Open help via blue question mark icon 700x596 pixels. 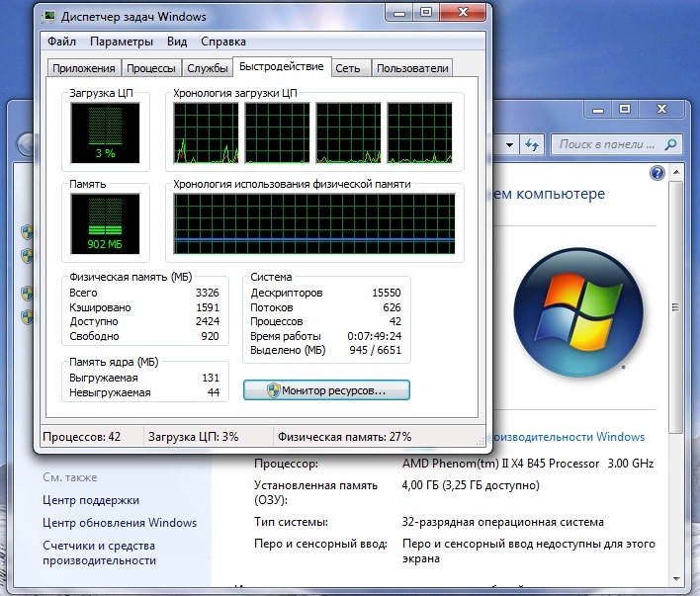pyautogui.click(x=657, y=173)
